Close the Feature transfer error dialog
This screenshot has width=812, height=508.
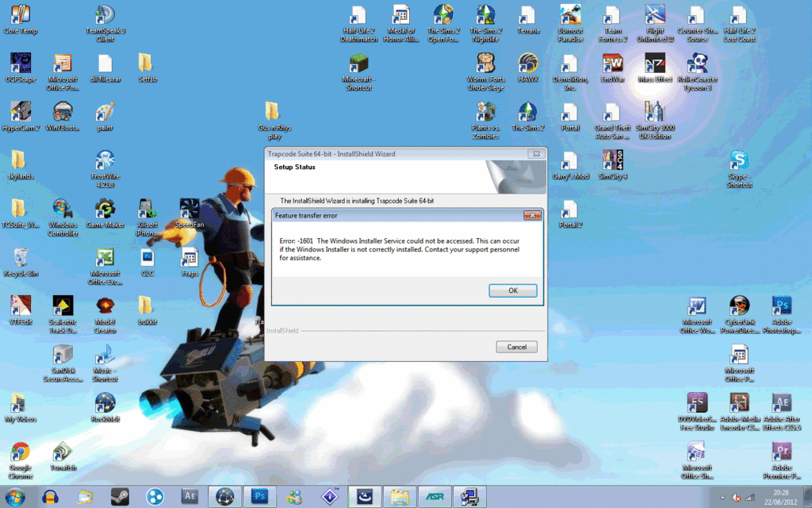[532, 215]
